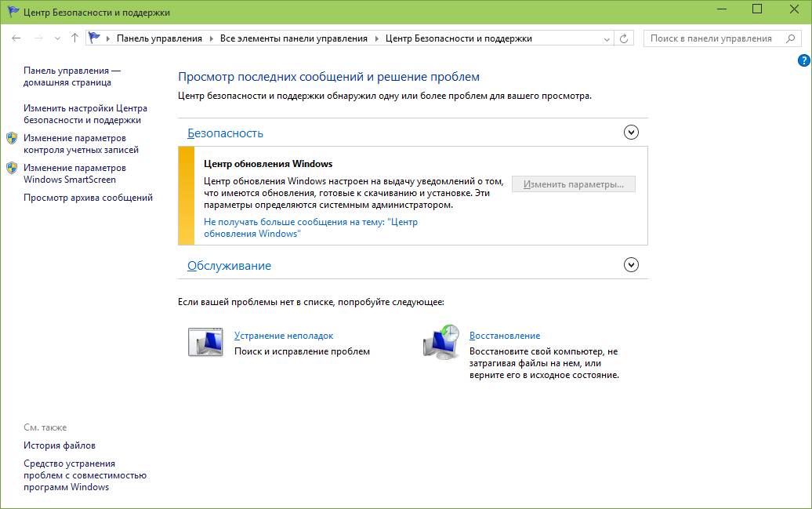This screenshot has height=509, width=812.
Task: Minimize the Центр Безопасности window
Action: click(721, 10)
